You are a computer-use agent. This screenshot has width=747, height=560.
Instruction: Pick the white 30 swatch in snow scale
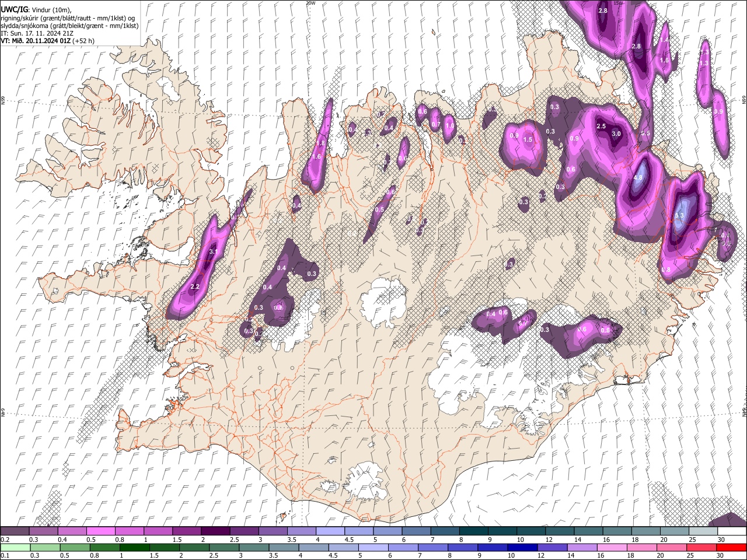(x=732, y=531)
